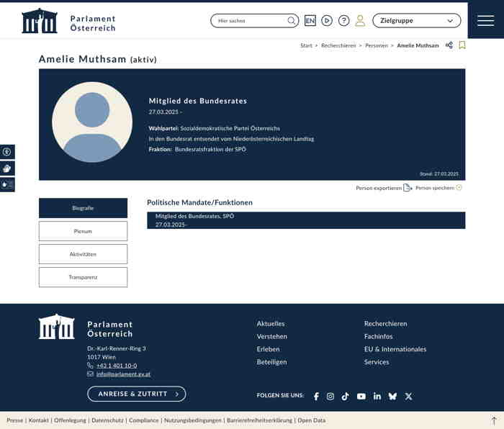Viewport: 504px width, 429px height.
Task: Open the Open Data link in bottom bar
Action: [312, 420]
